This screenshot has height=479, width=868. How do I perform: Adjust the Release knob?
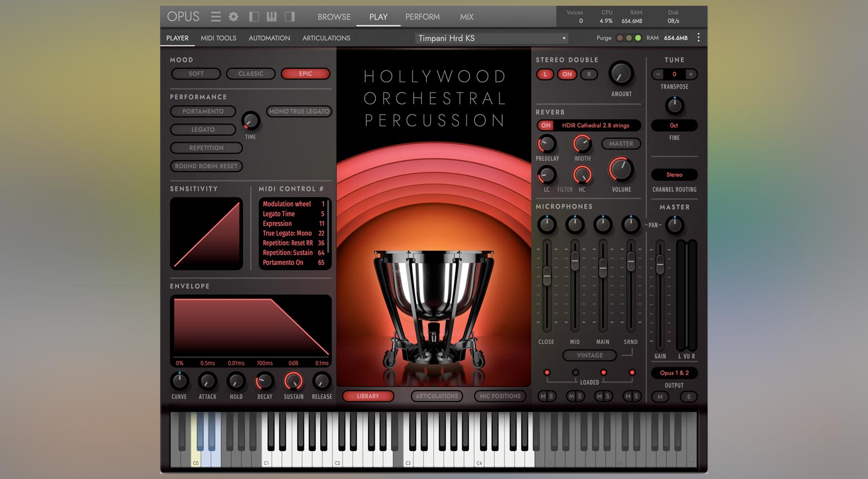tap(322, 382)
